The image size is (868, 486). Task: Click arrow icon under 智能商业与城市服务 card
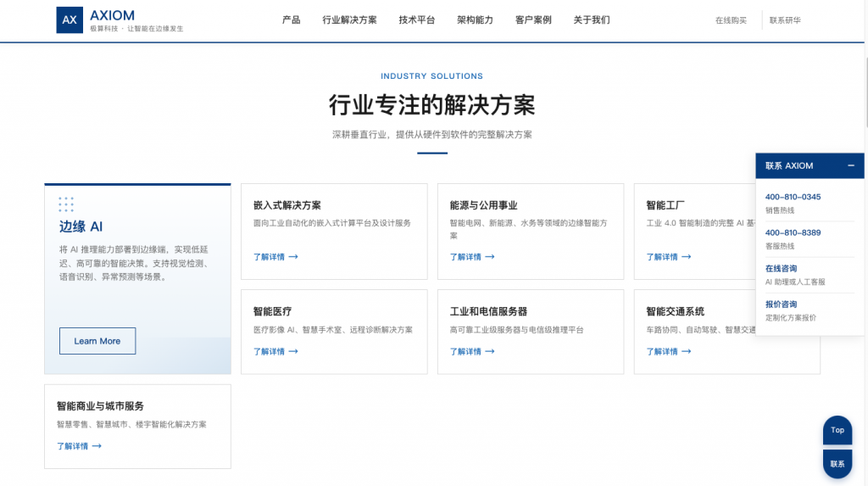pos(97,446)
